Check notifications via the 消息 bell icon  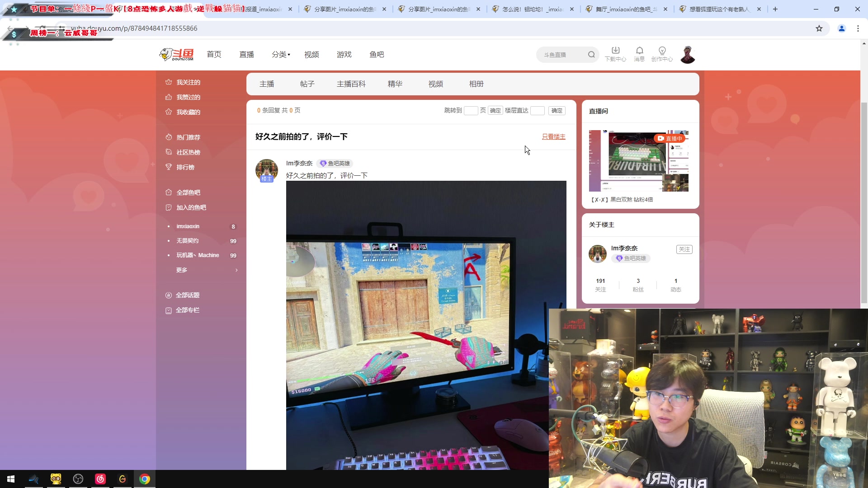click(639, 53)
